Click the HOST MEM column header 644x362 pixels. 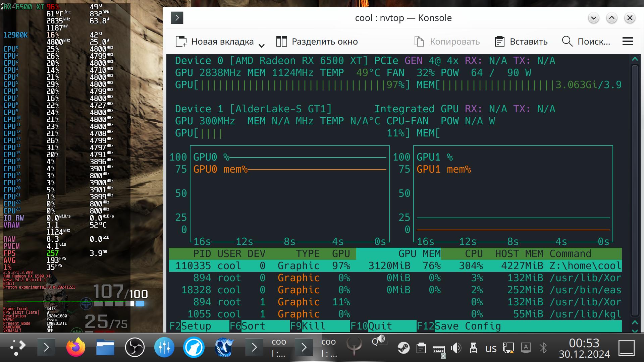[x=519, y=254]
